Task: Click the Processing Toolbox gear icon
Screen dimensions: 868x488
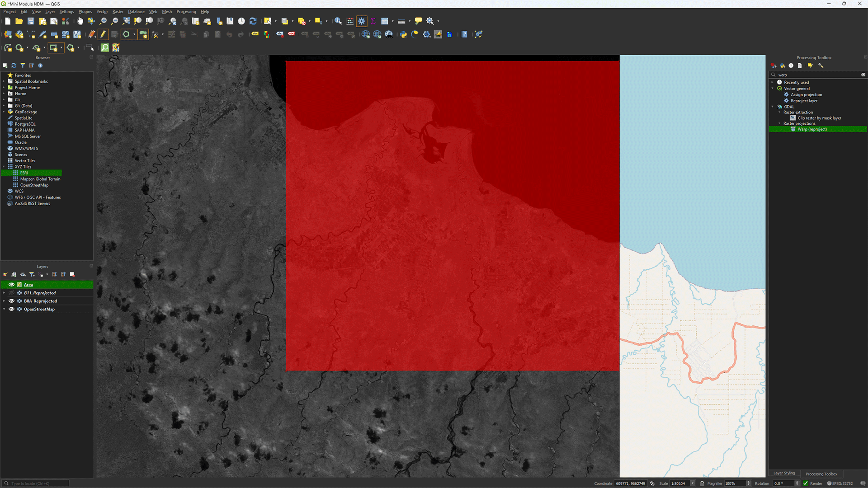Action: pyautogui.click(x=362, y=21)
